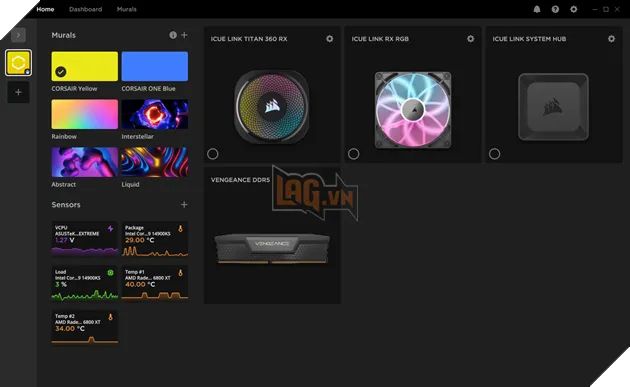
Task: Click the Sensors section heading
Action: click(66, 205)
